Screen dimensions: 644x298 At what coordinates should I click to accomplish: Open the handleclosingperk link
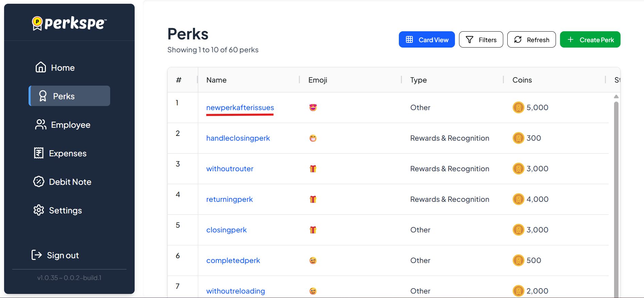tap(238, 138)
